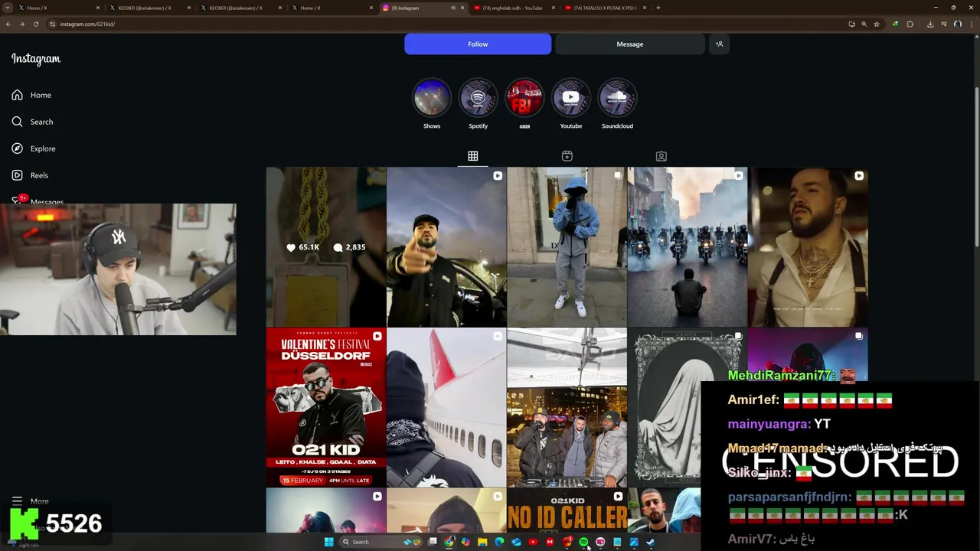980x551 pixels.
Task: Open Chrome from the taskbar
Action: point(449,542)
